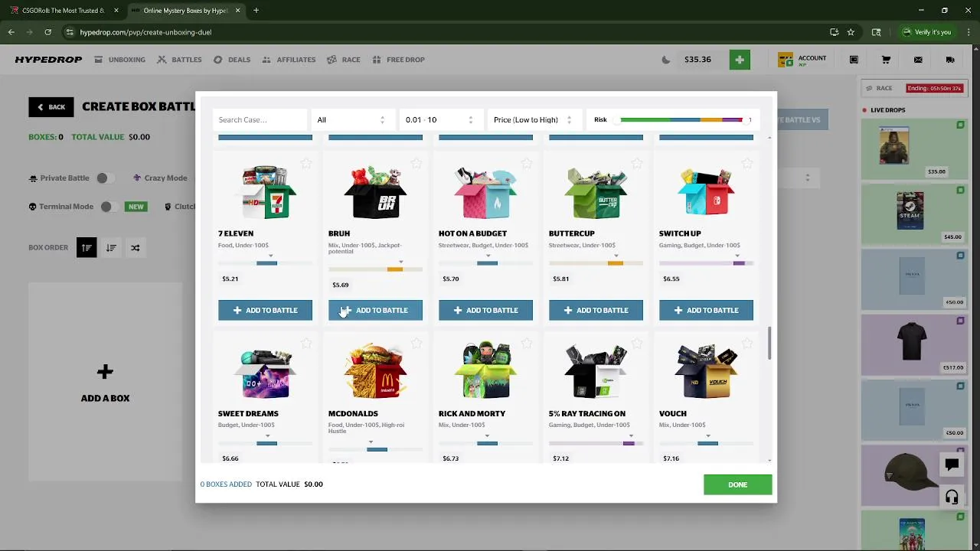Expand Sweet Dreams box details arrow
Screen dimensions: 980x551
pyautogui.click(x=267, y=436)
